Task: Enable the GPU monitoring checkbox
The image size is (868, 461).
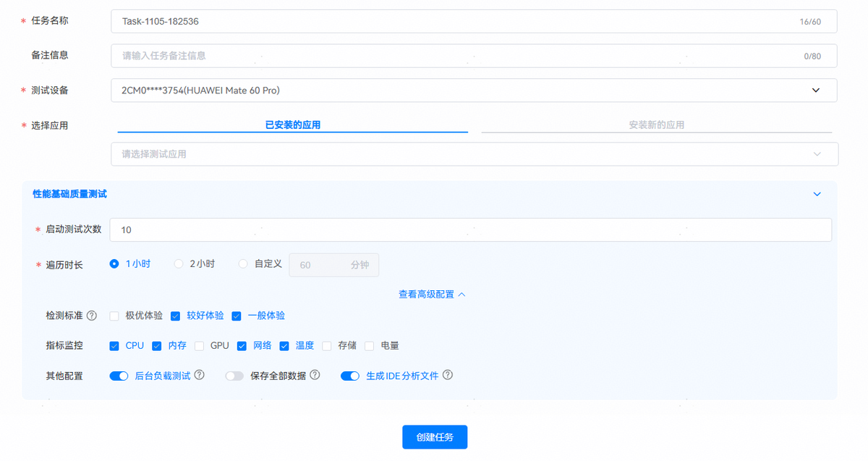Action: coord(200,346)
